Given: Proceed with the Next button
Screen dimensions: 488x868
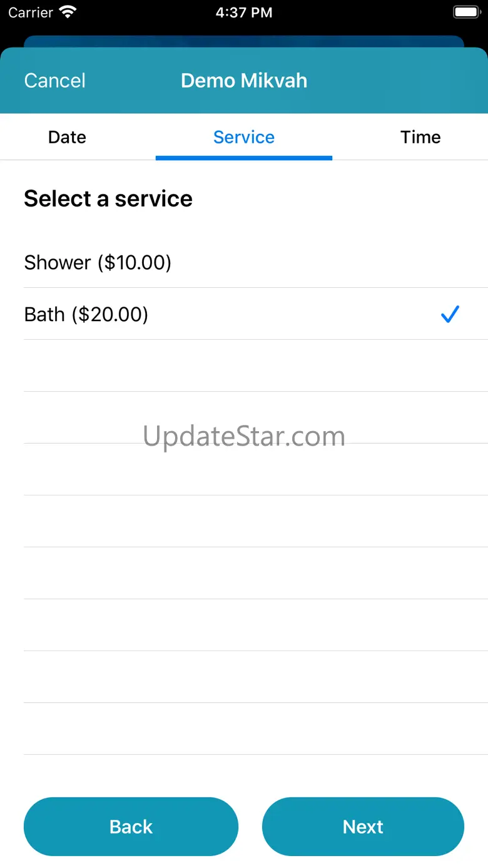Looking at the screenshot, I should 363,826.
